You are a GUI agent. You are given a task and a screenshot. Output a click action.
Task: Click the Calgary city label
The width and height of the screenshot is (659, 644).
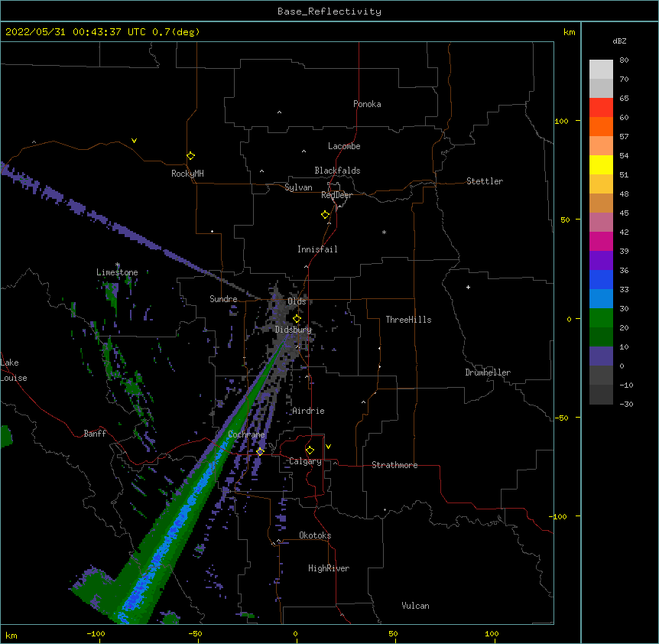[305, 461]
